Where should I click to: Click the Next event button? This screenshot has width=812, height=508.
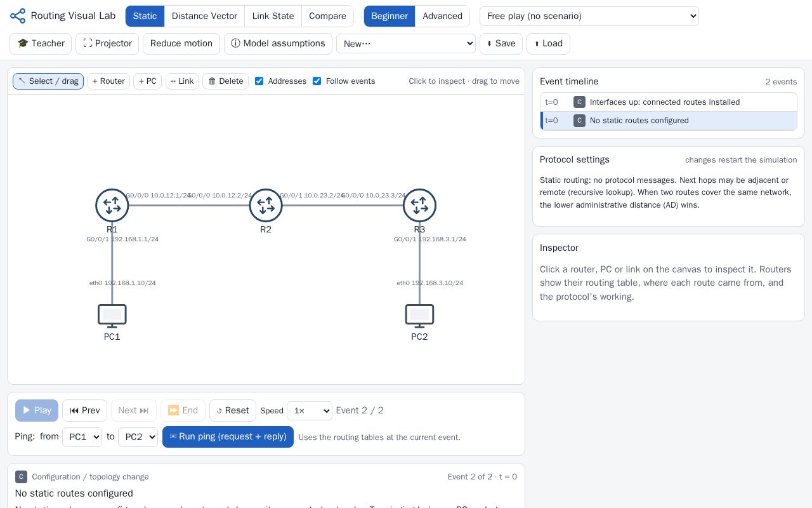(x=134, y=410)
